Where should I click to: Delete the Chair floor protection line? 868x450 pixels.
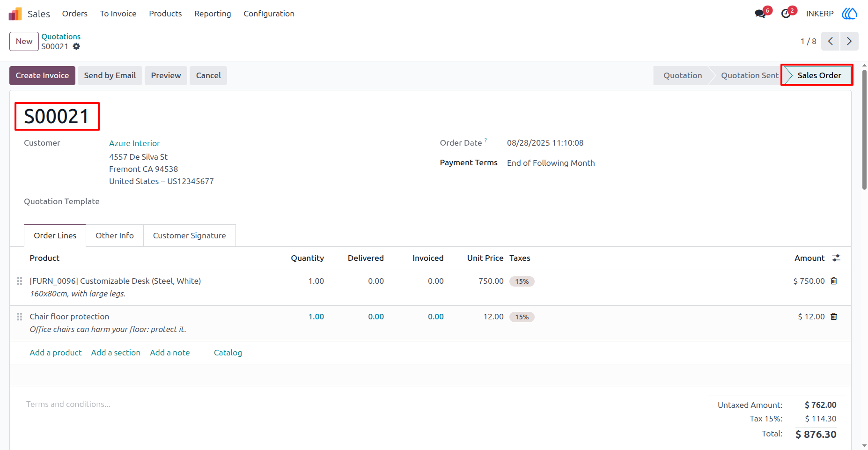834,317
